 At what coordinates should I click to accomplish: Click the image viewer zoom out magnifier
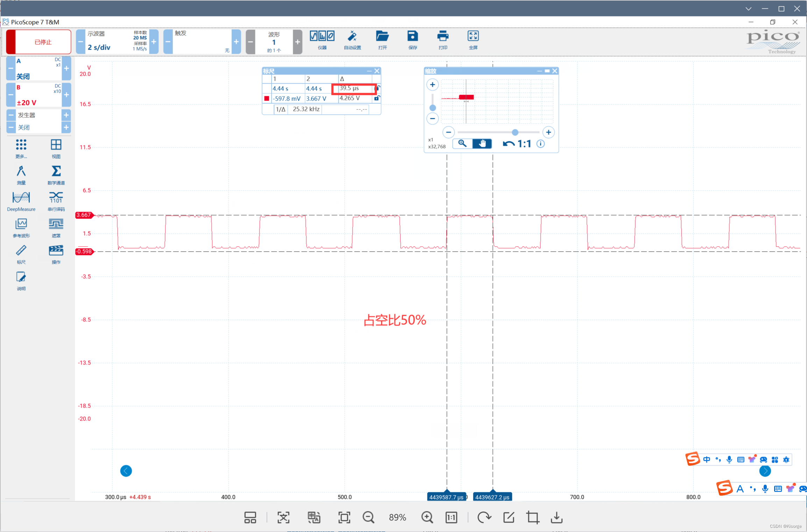click(x=368, y=517)
